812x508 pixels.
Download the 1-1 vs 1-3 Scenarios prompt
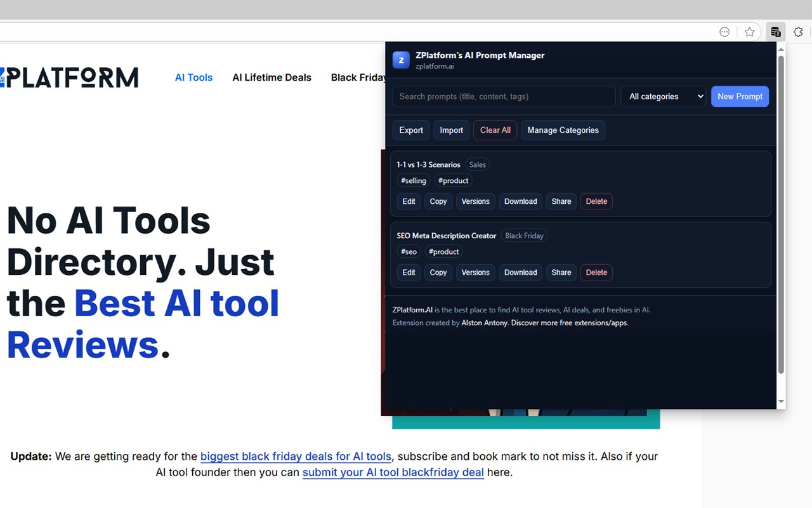(521, 201)
